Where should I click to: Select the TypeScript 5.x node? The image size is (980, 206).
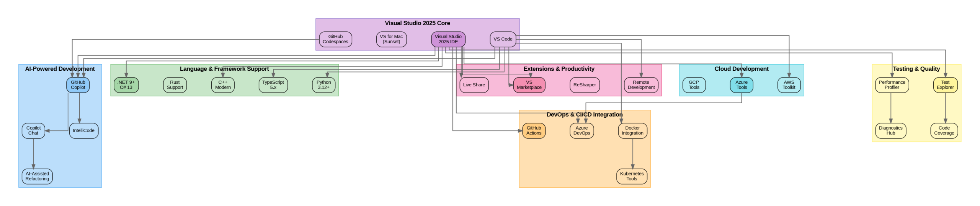pos(273,85)
